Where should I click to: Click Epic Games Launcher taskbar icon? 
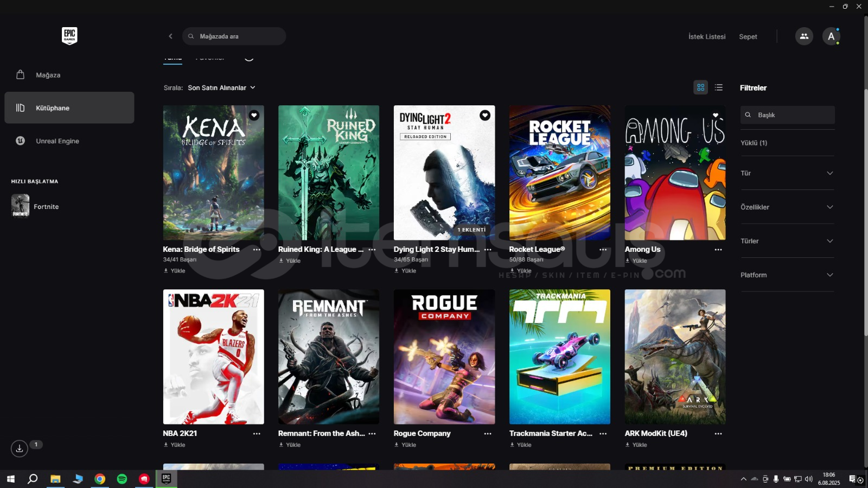[167, 479]
